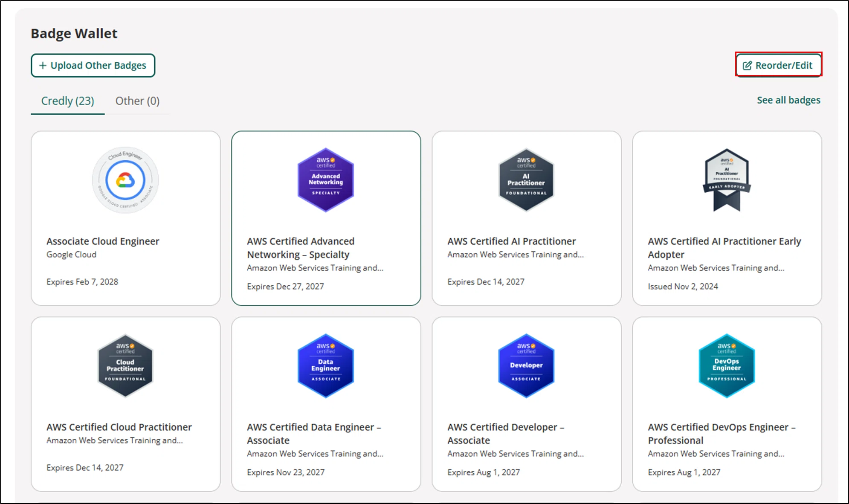The height and width of the screenshot is (504, 849).
Task: Open AWS Certified Data Engineer – Associate title
Action: [314, 434]
